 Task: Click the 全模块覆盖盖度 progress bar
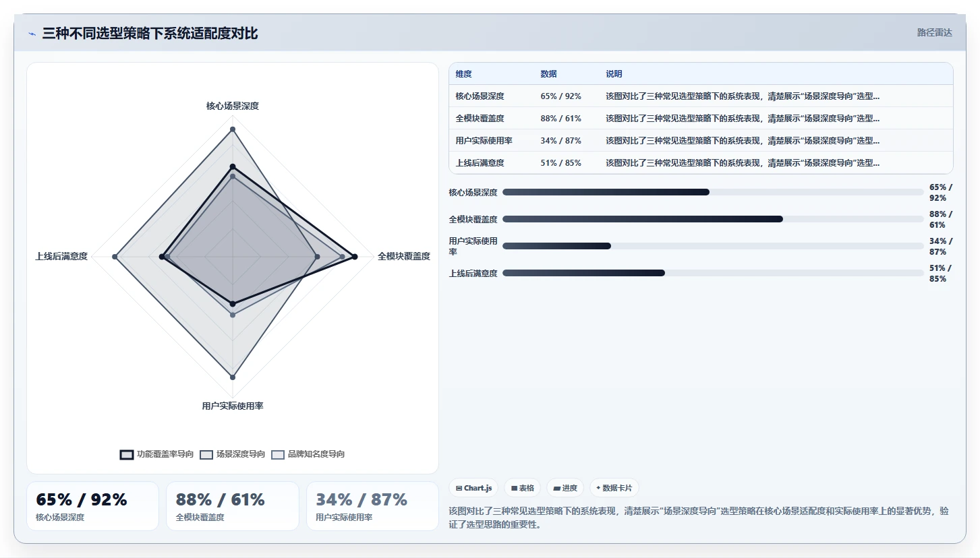(713, 219)
